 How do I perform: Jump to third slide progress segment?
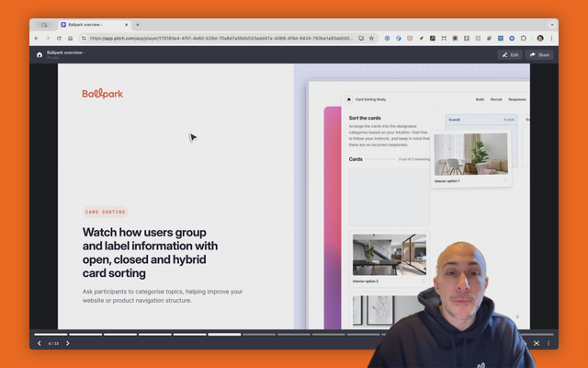pyautogui.click(x=120, y=334)
